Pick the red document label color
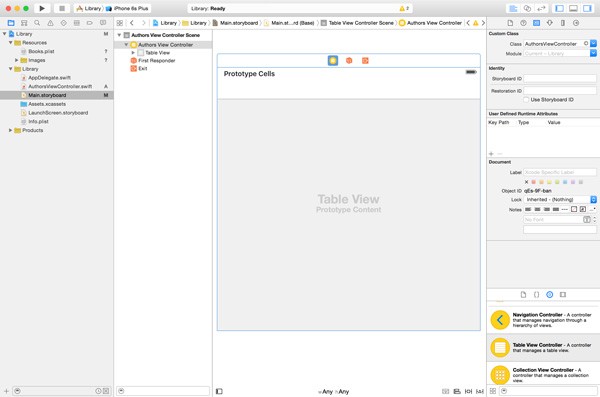The width and height of the screenshot is (600, 397). click(x=533, y=182)
